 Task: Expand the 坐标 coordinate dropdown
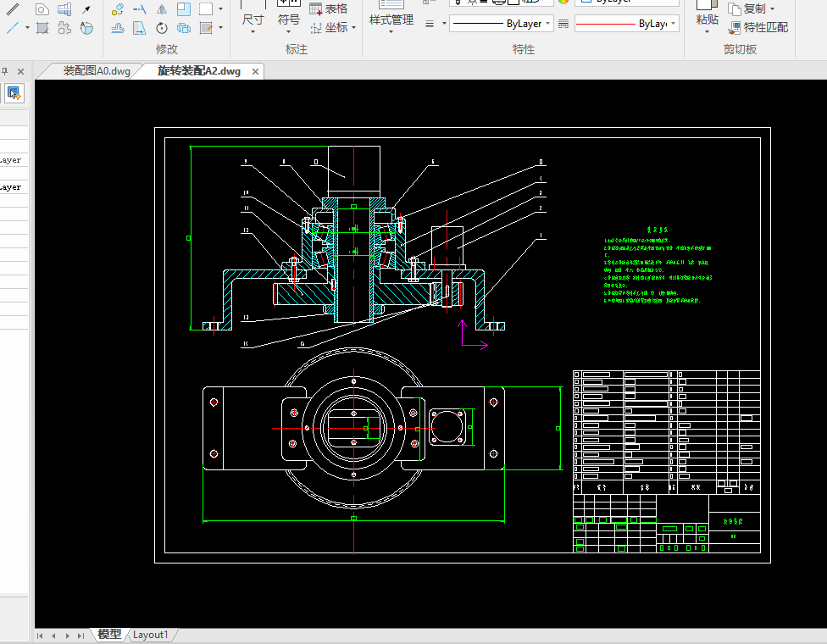click(x=353, y=28)
